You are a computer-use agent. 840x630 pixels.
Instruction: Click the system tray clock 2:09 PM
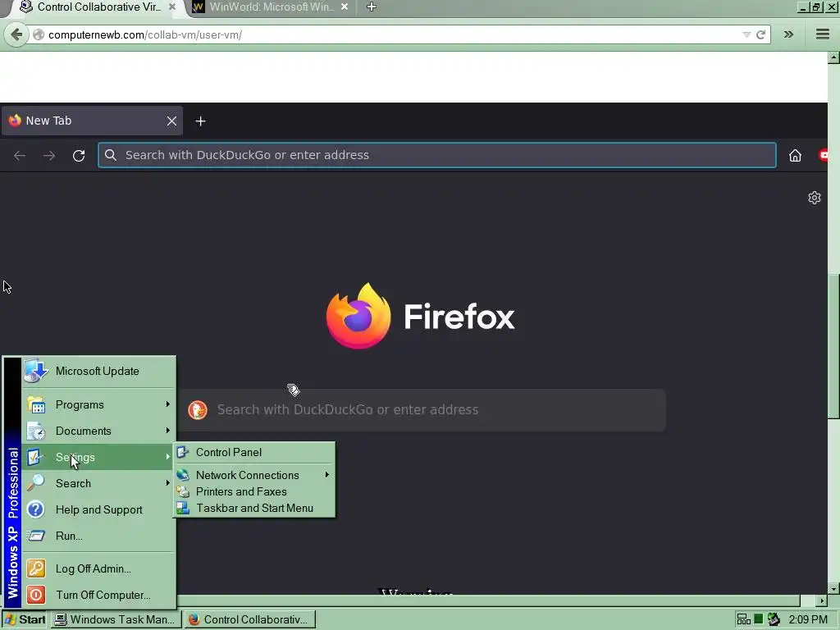(x=808, y=620)
